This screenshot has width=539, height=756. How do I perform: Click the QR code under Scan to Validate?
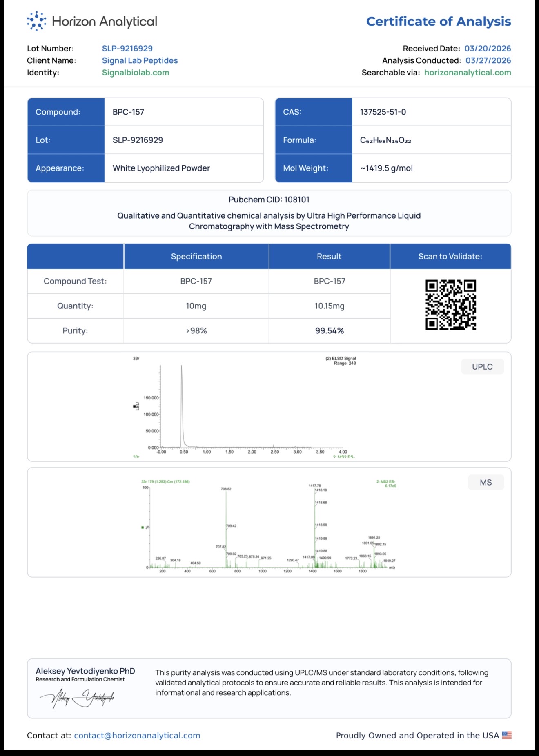(451, 305)
